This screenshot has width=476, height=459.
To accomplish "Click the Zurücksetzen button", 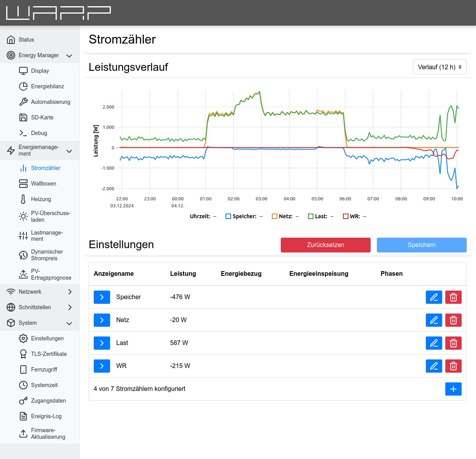I will tap(325, 245).
